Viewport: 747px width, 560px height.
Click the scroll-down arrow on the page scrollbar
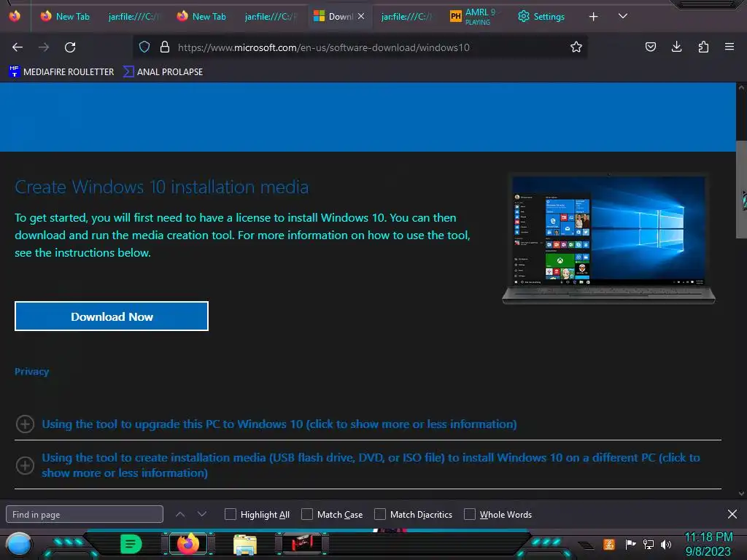(x=741, y=494)
